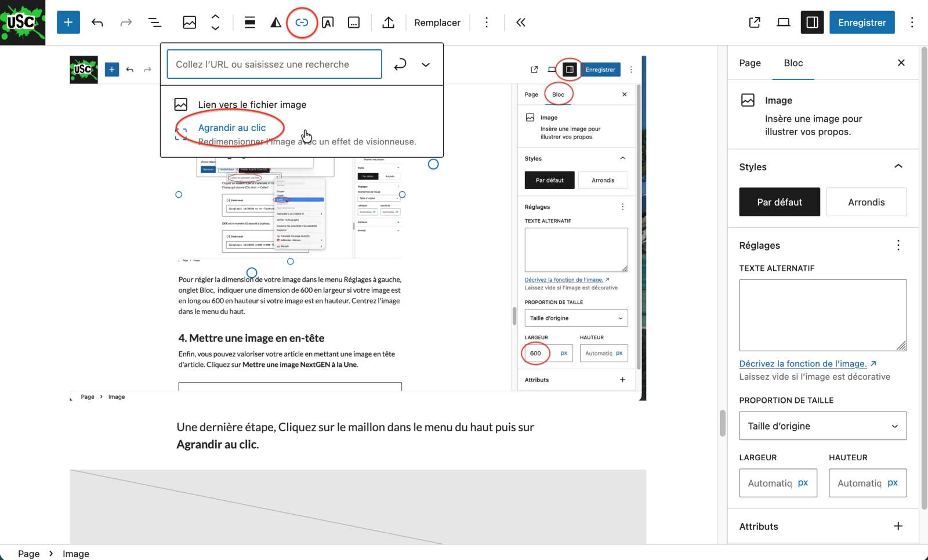Switch to the Page tab
The image size is (928, 560).
coord(749,63)
